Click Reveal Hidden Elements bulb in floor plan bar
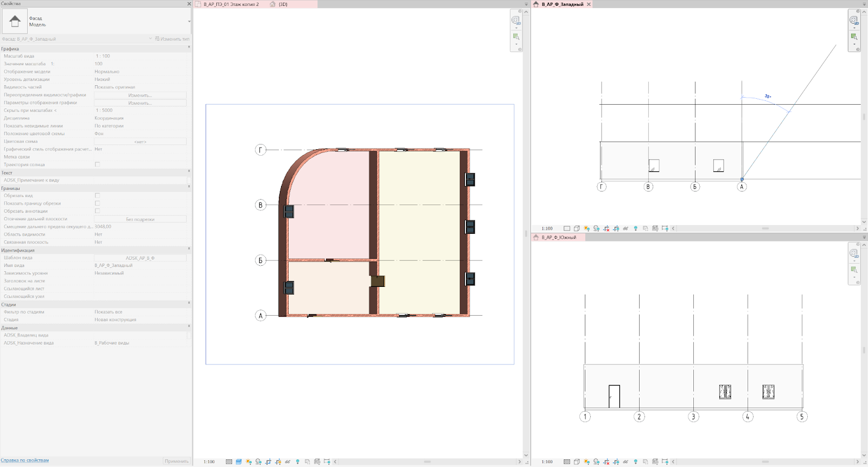The height and width of the screenshot is (467, 868). click(x=297, y=462)
